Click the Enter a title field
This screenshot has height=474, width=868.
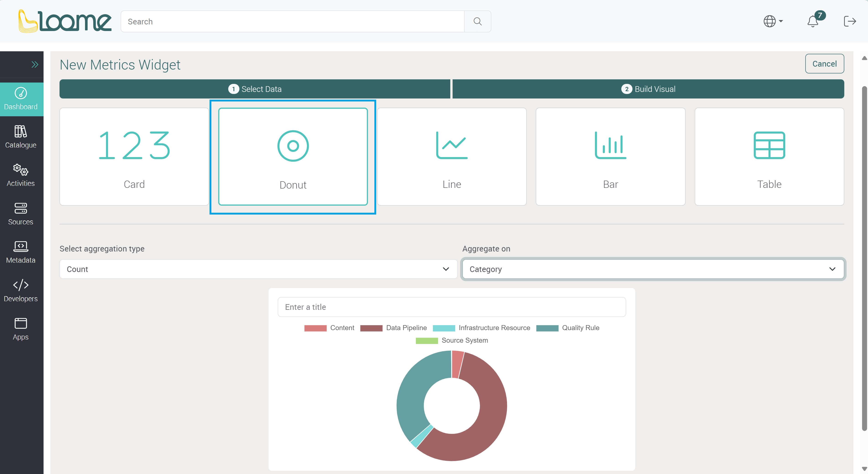(x=451, y=307)
